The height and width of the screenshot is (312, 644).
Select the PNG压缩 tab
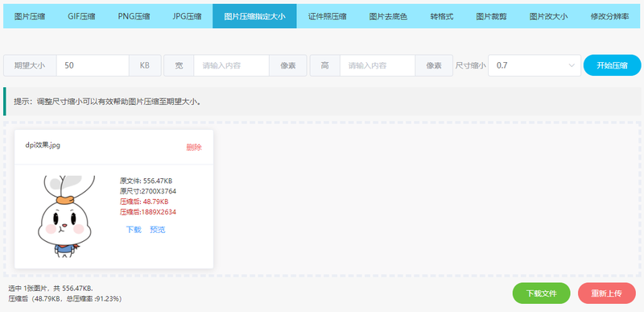(134, 16)
